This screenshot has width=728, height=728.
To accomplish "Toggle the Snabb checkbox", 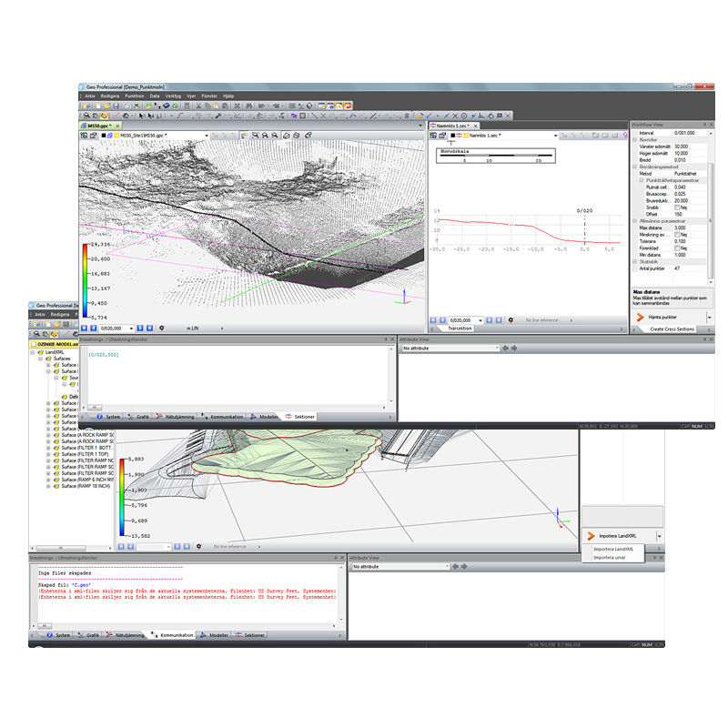I will (677, 207).
